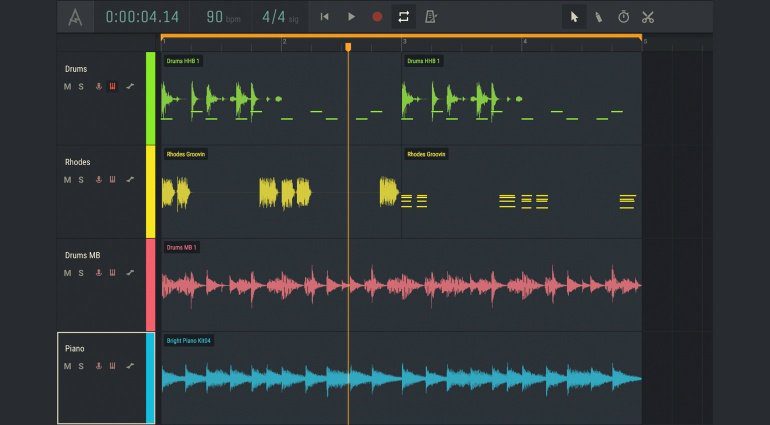The width and height of the screenshot is (770, 425).
Task: Arm the Drums MB track microphone input
Action: coord(98,273)
